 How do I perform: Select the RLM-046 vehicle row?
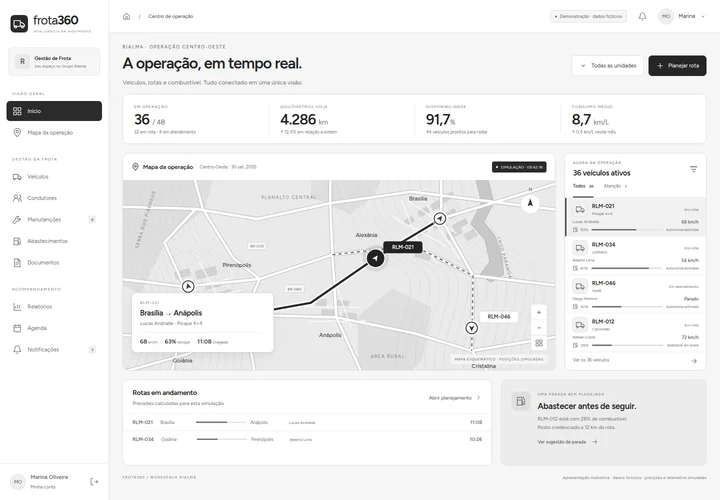(636, 294)
